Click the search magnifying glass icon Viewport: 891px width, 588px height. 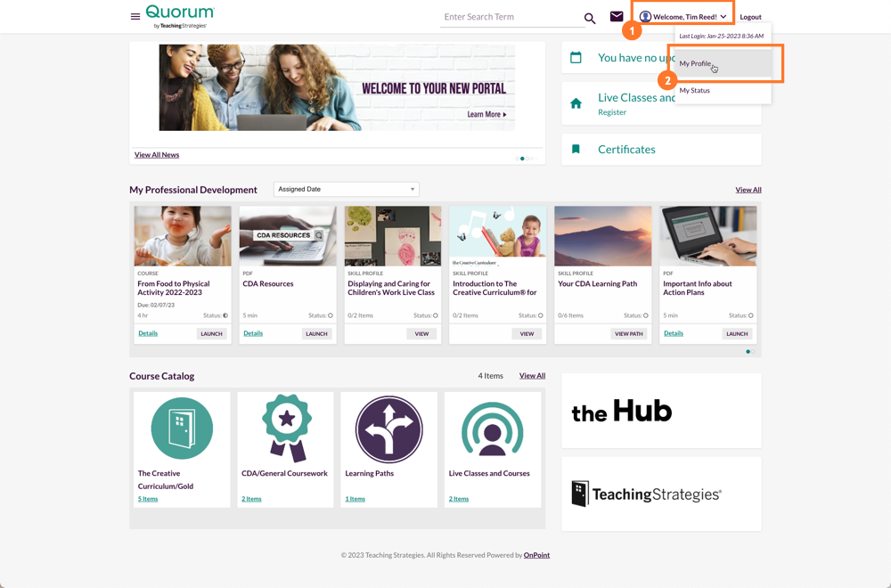click(590, 18)
